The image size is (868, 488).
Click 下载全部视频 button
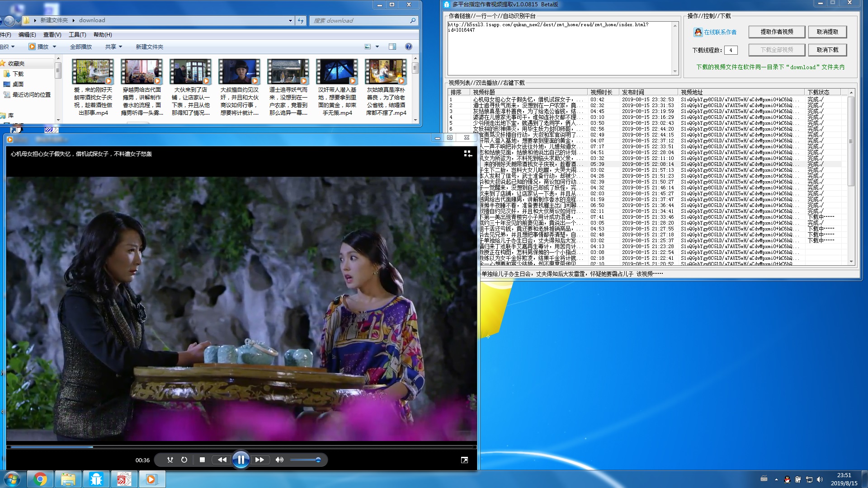[x=777, y=50]
